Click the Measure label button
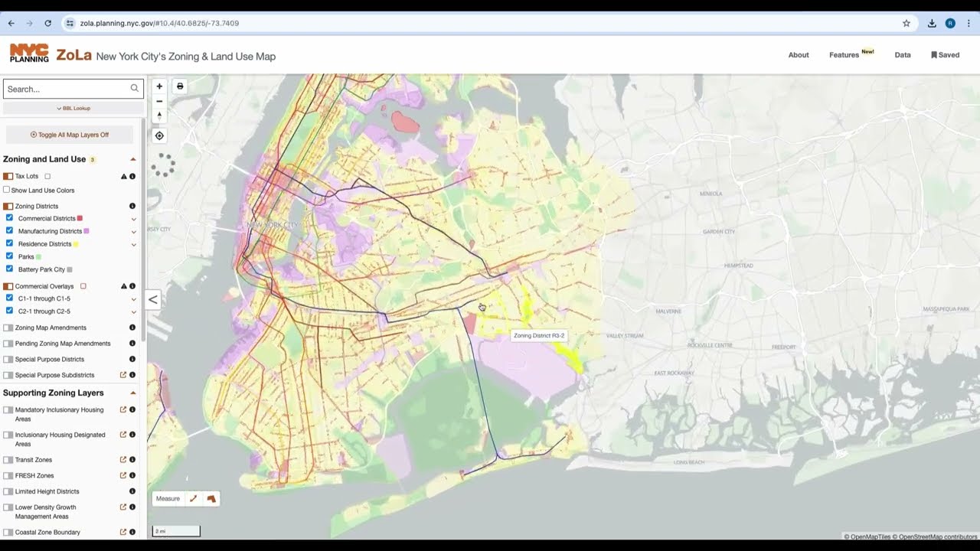 tap(168, 499)
